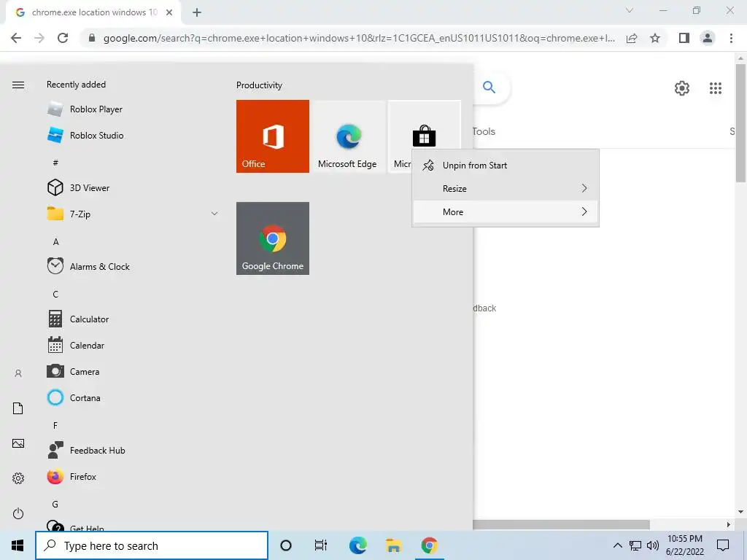Click the horizontal scrollbar in Chrome
The height and width of the screenshot is (560, 747).
point(561,524)
